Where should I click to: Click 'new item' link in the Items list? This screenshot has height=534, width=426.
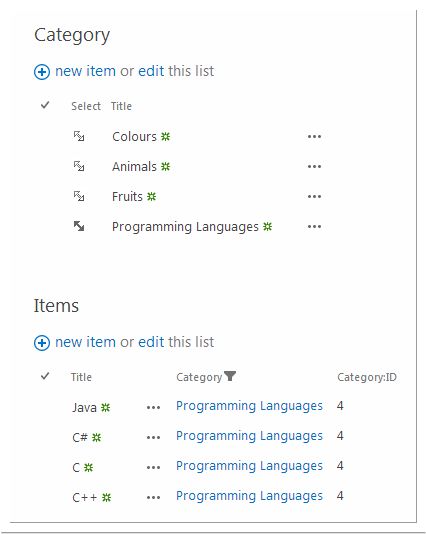(x=85, y=342)
